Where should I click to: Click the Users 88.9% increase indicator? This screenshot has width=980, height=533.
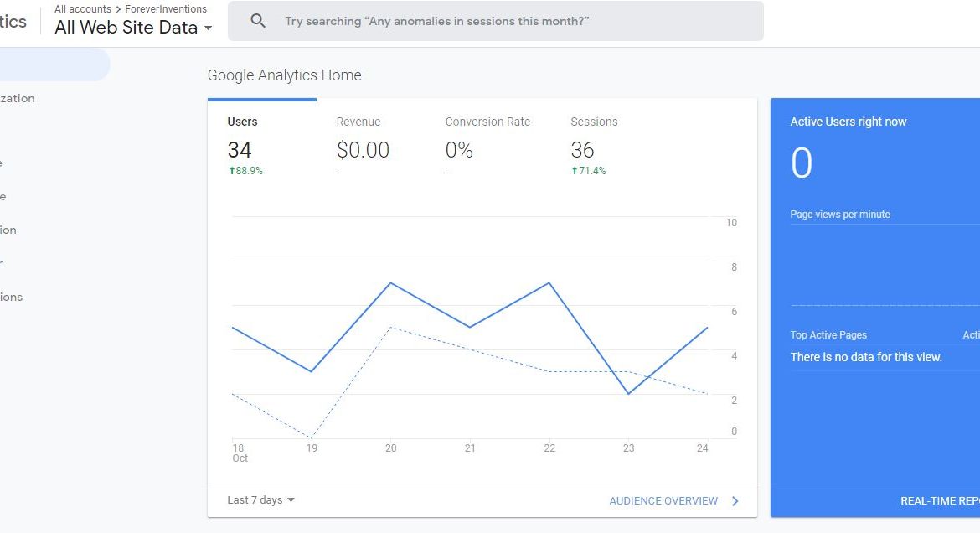[245, 171]
